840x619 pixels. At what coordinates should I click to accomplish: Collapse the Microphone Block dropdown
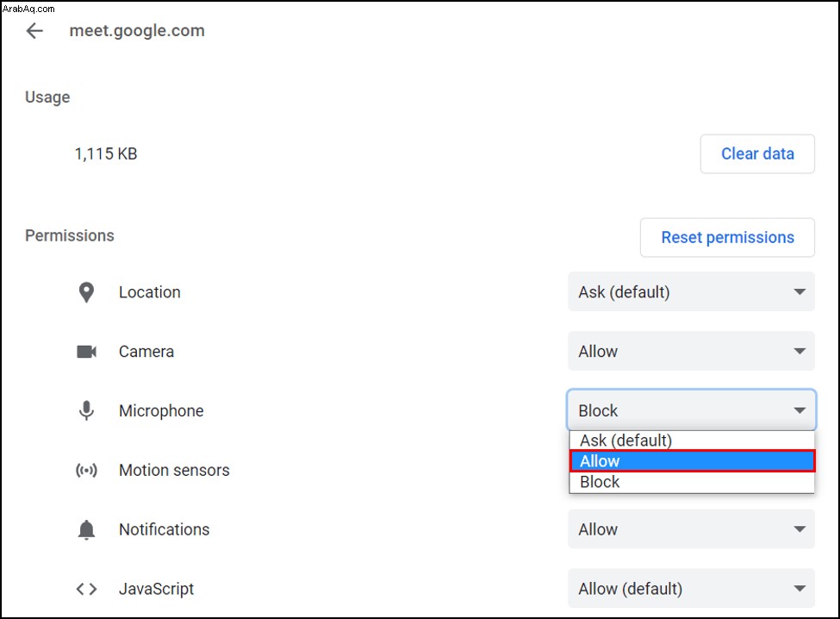[691, 410]
